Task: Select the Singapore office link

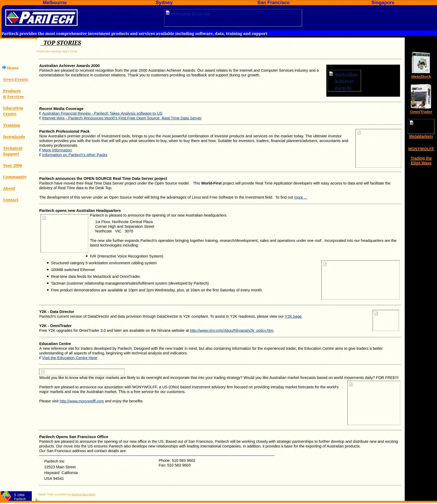Action: tap(383, 3)
